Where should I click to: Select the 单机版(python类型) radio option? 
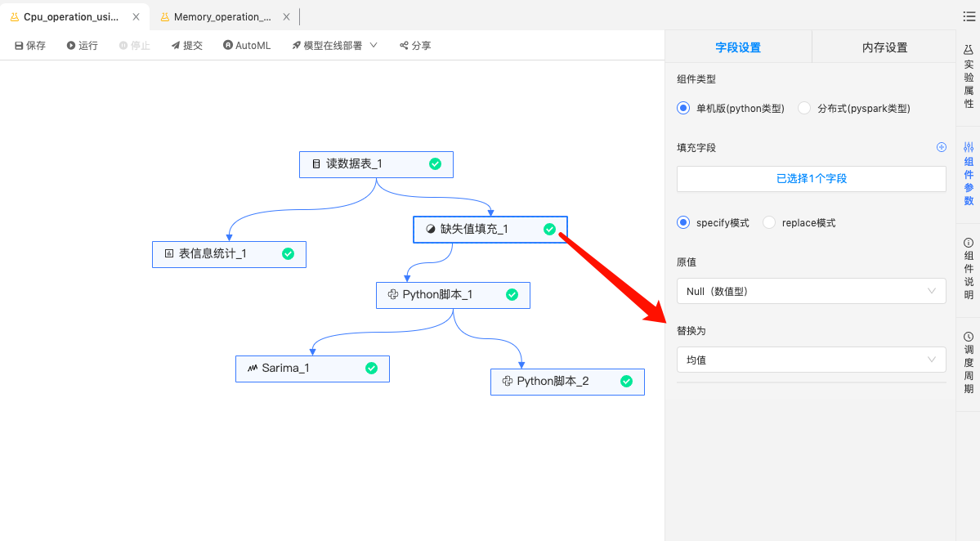683,108
